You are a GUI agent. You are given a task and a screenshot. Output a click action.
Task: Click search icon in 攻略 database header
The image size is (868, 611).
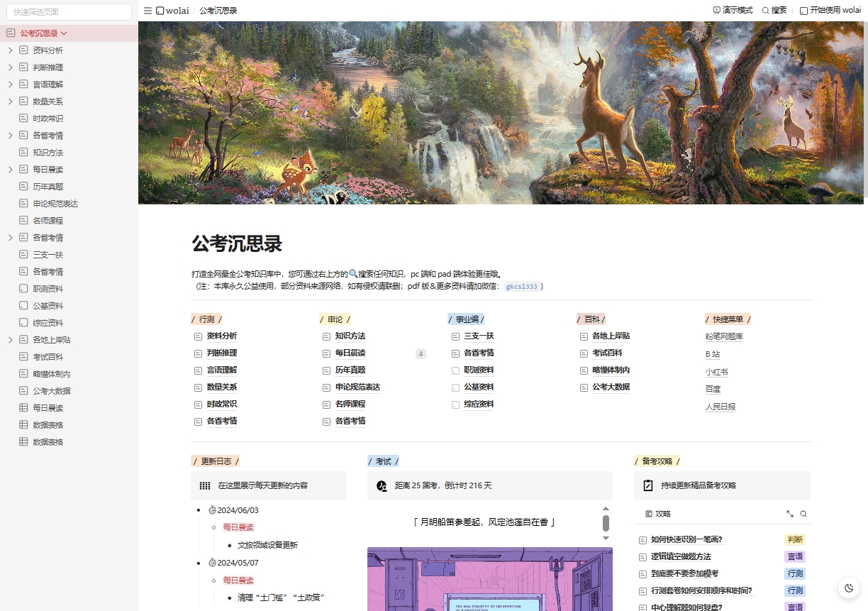point(803,514)
